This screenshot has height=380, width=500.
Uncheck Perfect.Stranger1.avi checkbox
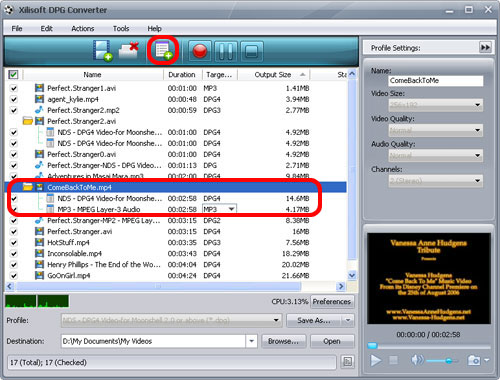coord(14,88)
